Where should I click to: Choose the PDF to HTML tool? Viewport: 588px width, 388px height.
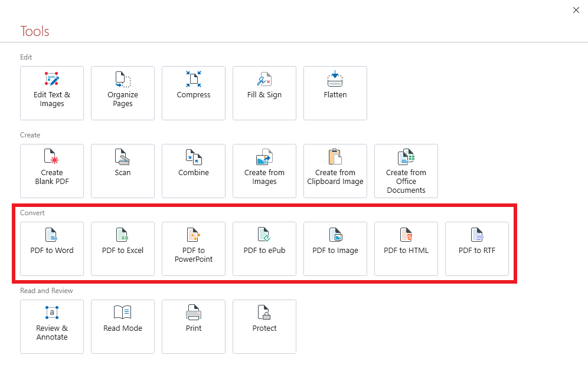[406, 249]
